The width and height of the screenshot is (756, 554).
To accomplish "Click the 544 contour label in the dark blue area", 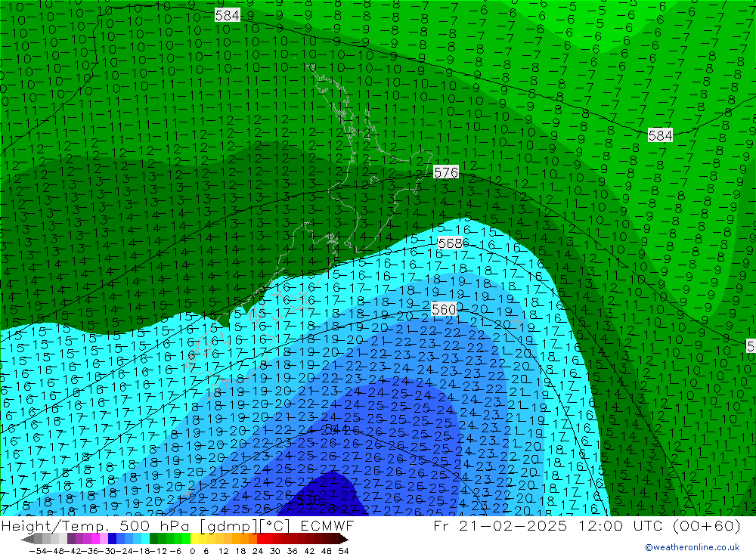I will click(336, 429).
